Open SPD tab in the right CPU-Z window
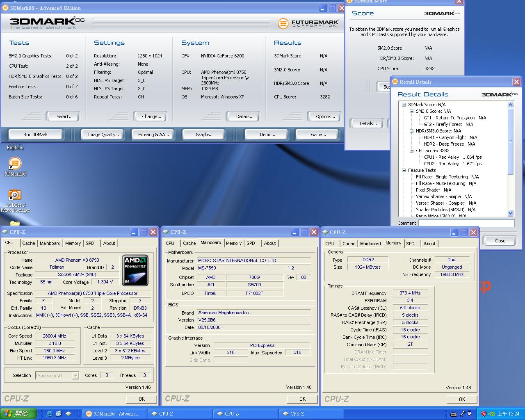The image size is (525, 420). (410, 244)
